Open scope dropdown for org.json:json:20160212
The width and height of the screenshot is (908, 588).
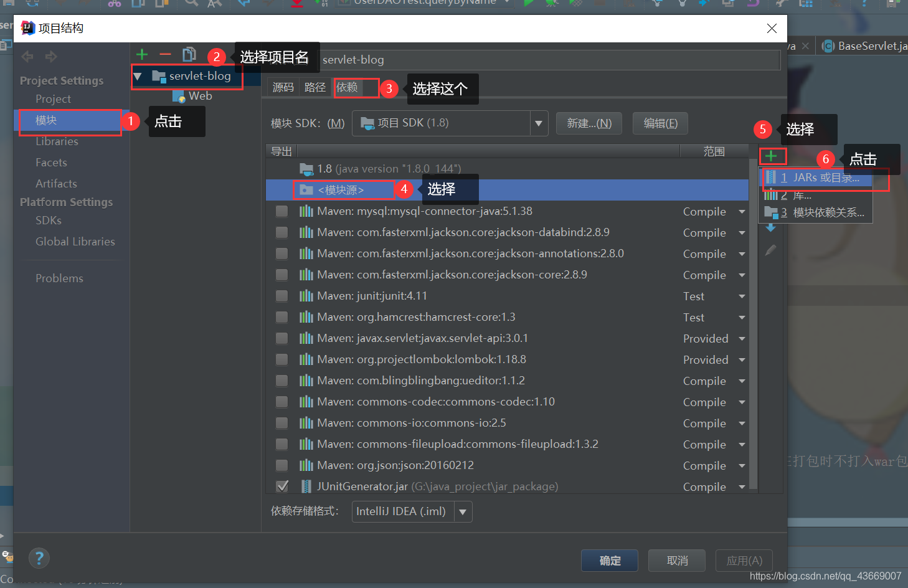[742, 466]
